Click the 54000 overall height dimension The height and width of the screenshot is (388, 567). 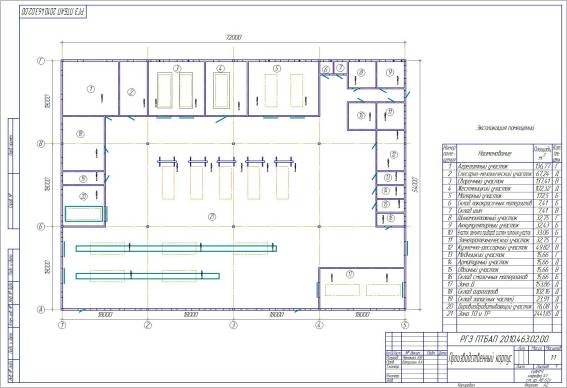click(415, 185)
